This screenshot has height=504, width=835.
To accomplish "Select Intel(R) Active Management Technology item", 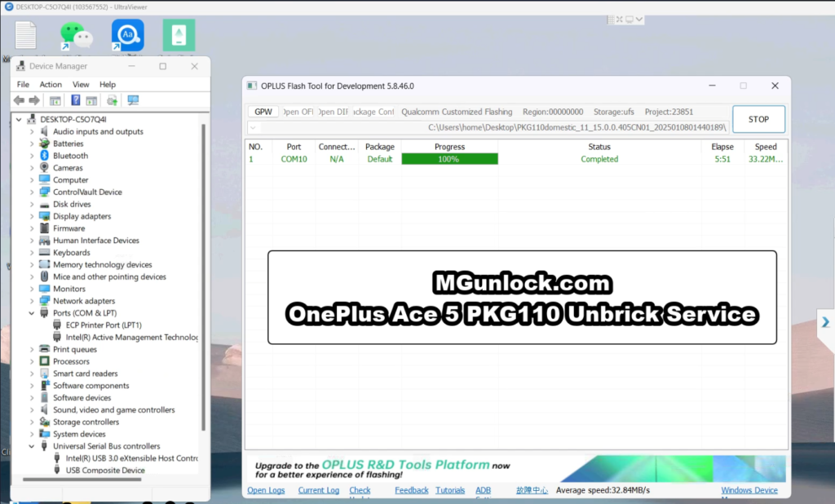I will pyautogui.click(x=131, y=338).
